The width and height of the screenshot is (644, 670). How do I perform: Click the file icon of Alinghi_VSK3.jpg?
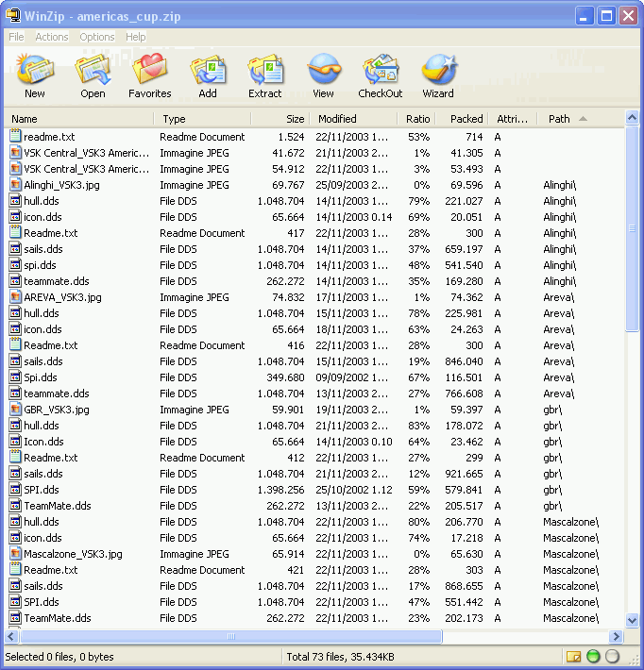pos(15,185)
